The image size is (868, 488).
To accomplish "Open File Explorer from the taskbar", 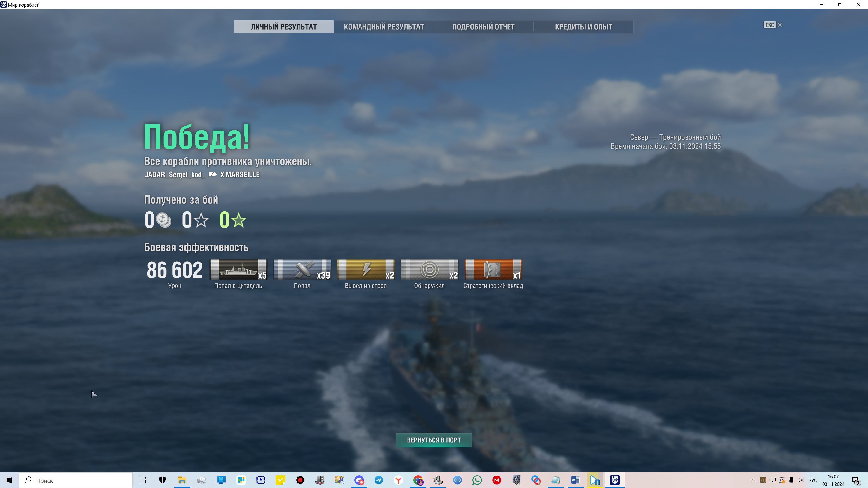I will 182,480.
